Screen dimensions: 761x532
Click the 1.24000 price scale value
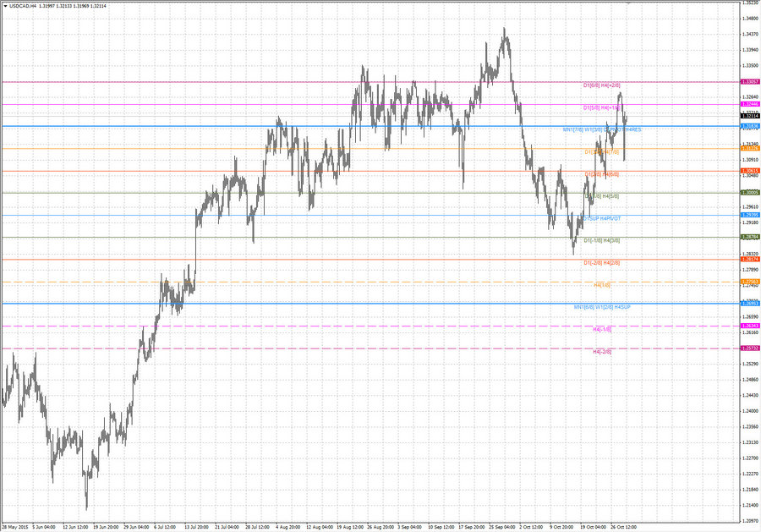[x=750, y=411]
